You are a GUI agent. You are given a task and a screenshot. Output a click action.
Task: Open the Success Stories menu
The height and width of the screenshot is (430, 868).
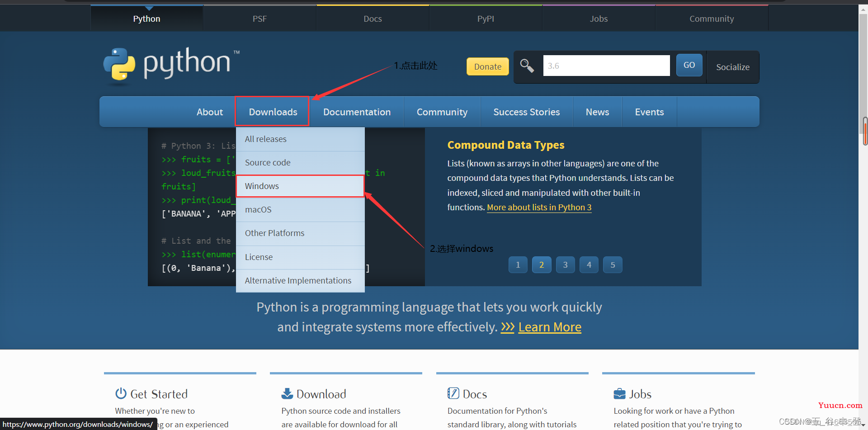pyautogui.click(x=527, y=112)
